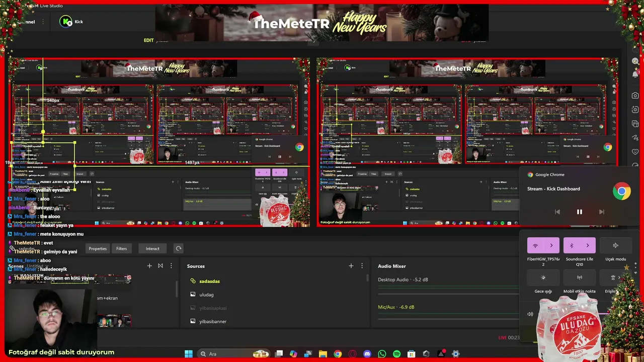Expand the Wi-Fi networks list chevron

click(551, 245)
